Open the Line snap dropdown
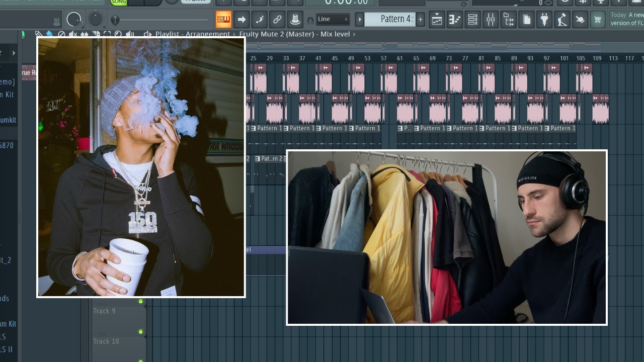Viewport: 644px width, 362px height. click(332, 19)
